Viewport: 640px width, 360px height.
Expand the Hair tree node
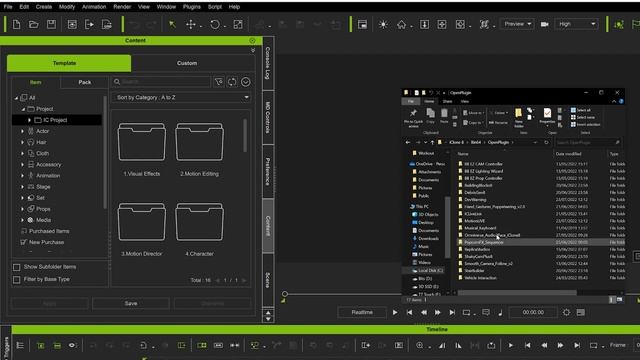tap(22, 142)
